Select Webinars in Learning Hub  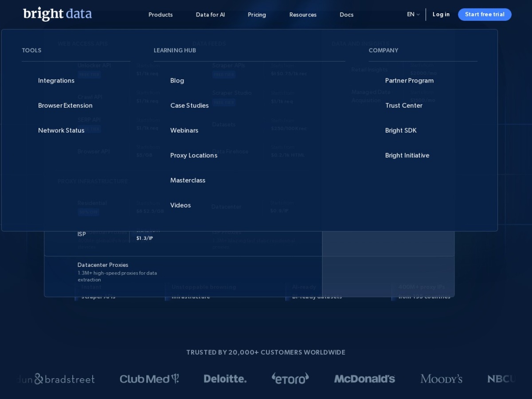pos(184,130)
